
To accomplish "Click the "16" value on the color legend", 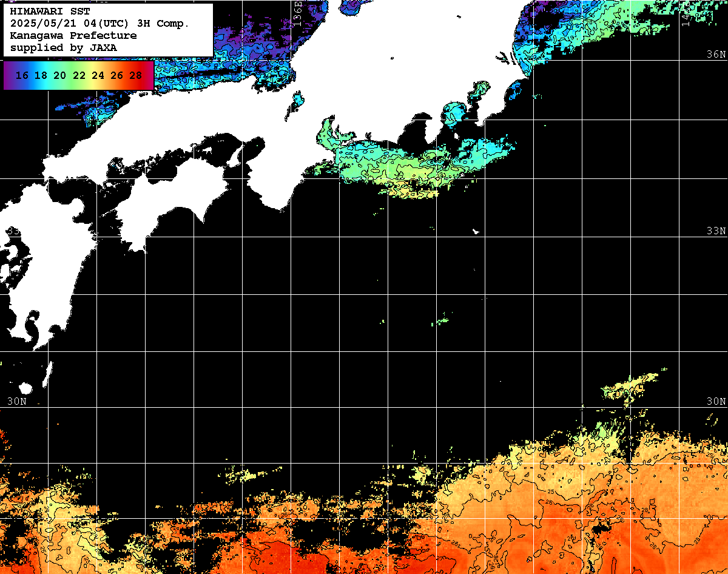I will 22,76.
